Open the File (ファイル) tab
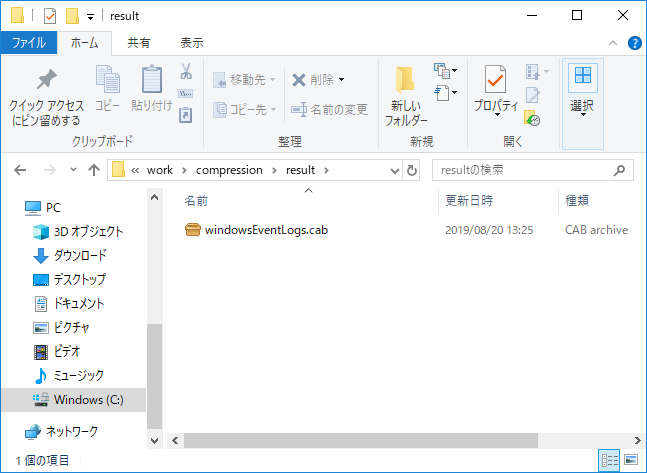Screen dimensions: 647x473 29,43
